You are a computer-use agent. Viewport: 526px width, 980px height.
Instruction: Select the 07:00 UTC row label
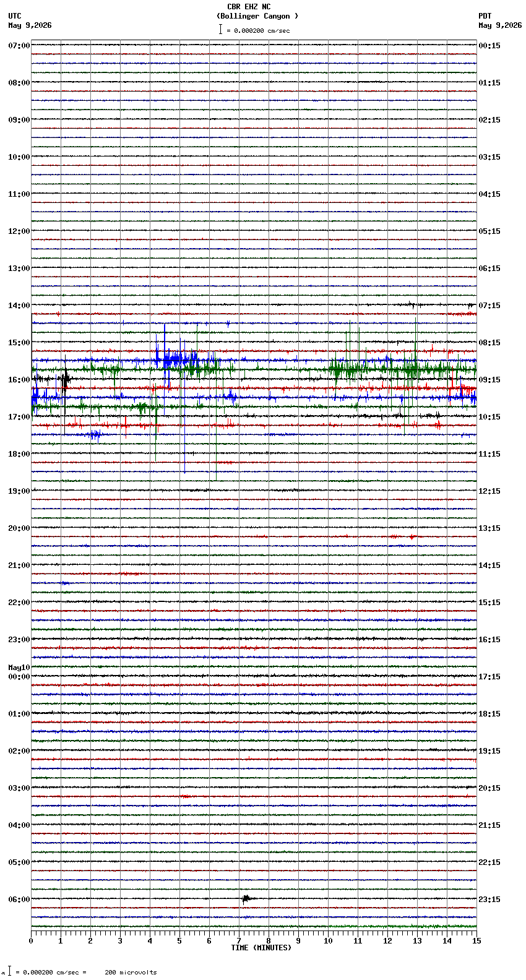point(19,46)
